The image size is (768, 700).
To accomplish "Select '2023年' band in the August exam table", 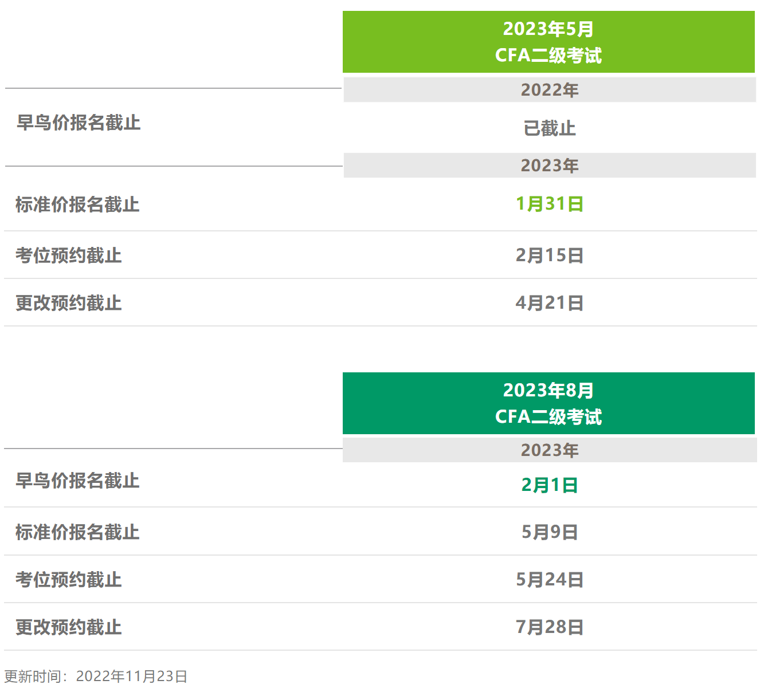I will [x=550, y=450].
